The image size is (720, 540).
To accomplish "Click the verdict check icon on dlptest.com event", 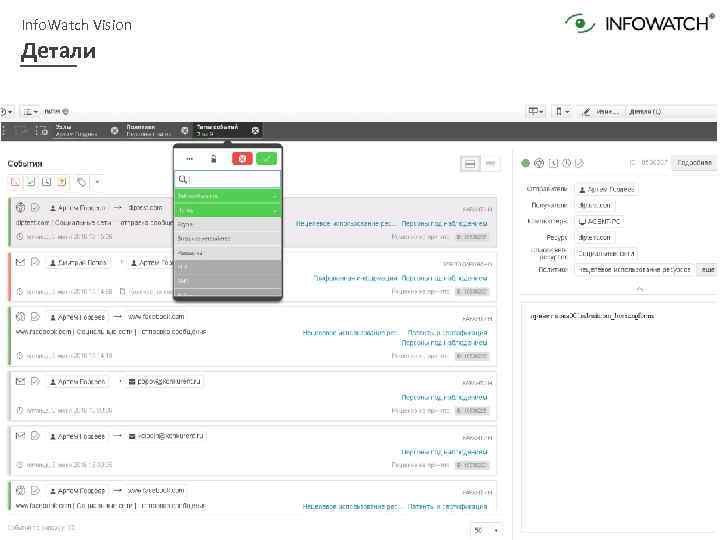I will pos(35,208).
